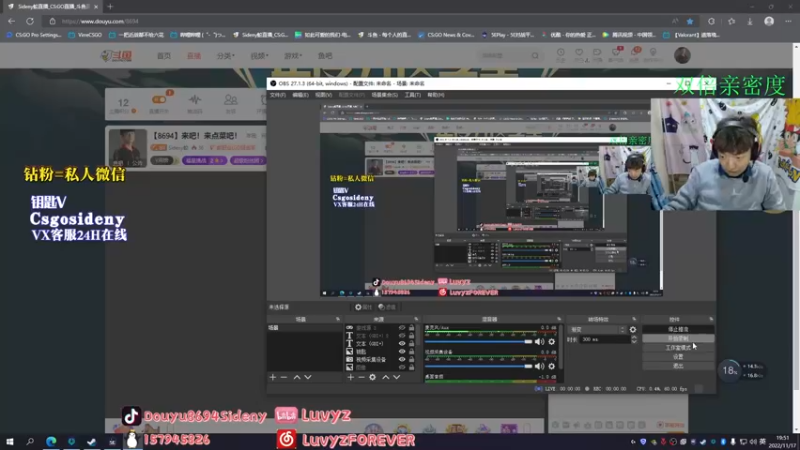Screen dimensions: 800x450
Task: Click the 退出 button in OBS Controls
Action: point(678,366)
